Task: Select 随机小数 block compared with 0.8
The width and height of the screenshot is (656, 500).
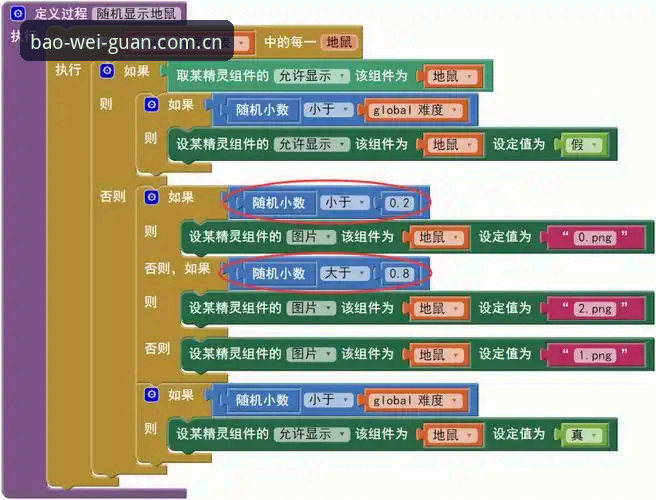Action: point(278,274)
